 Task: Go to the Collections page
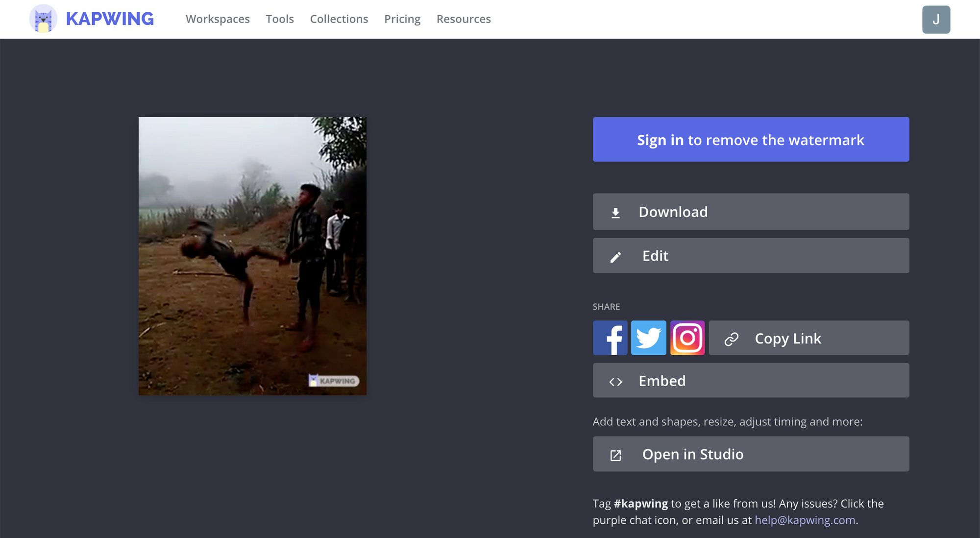[339, 19]
